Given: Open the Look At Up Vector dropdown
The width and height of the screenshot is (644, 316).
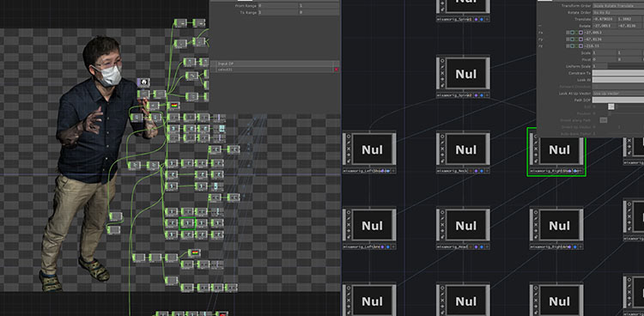Looking at the screenshot, I should [x=618, y=94].
